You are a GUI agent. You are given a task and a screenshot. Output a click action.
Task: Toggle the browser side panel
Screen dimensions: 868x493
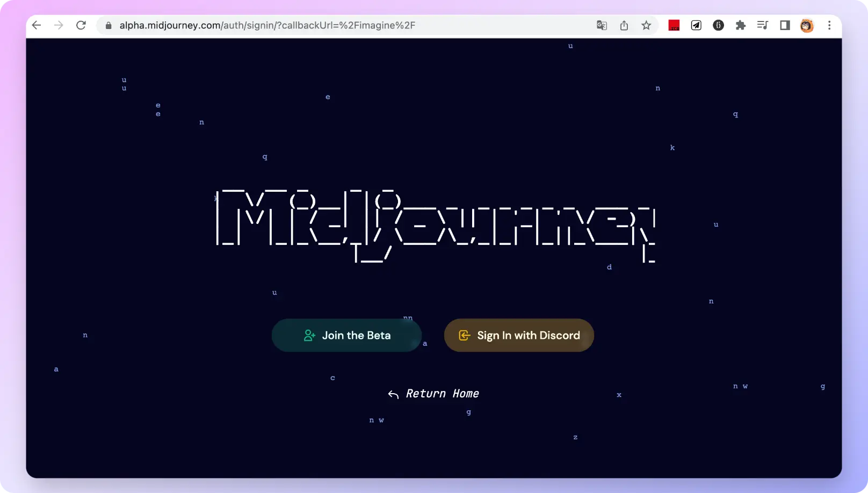(x=785, y=25)
